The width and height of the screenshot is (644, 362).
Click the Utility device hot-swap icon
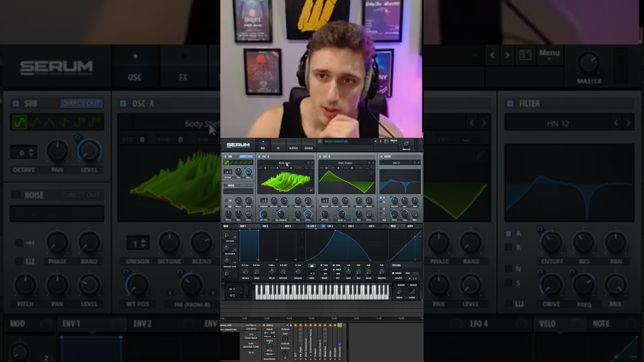tap(287, 325)
